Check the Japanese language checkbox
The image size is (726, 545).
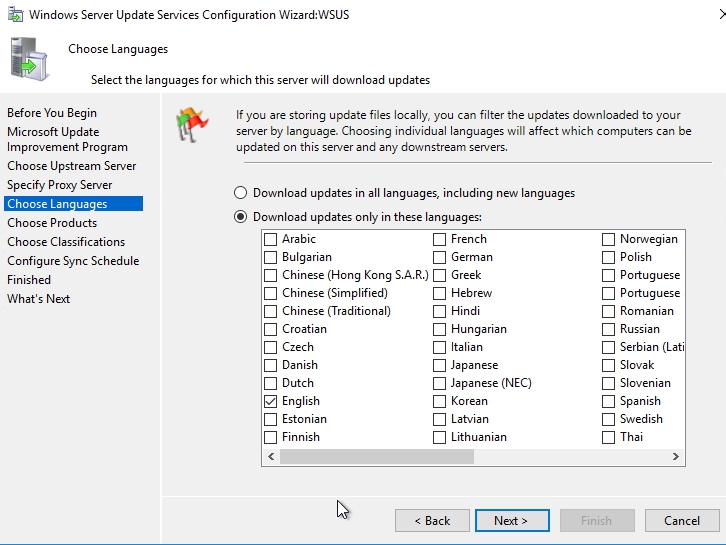(x=440, y=365)
